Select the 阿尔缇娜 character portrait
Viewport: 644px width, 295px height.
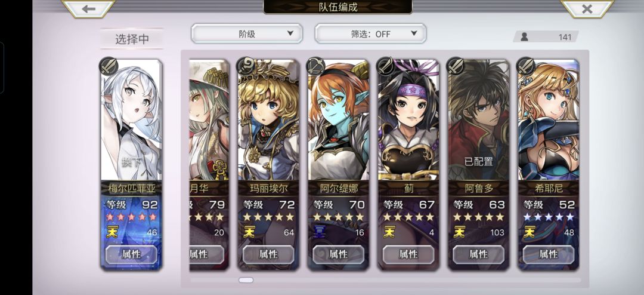tap(339, 120)
